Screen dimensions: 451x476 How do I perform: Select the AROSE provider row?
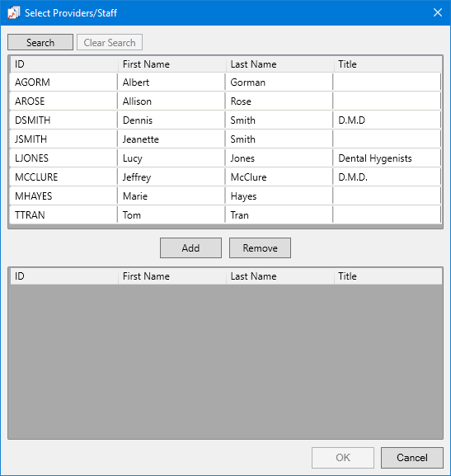[x=226, y=101]
